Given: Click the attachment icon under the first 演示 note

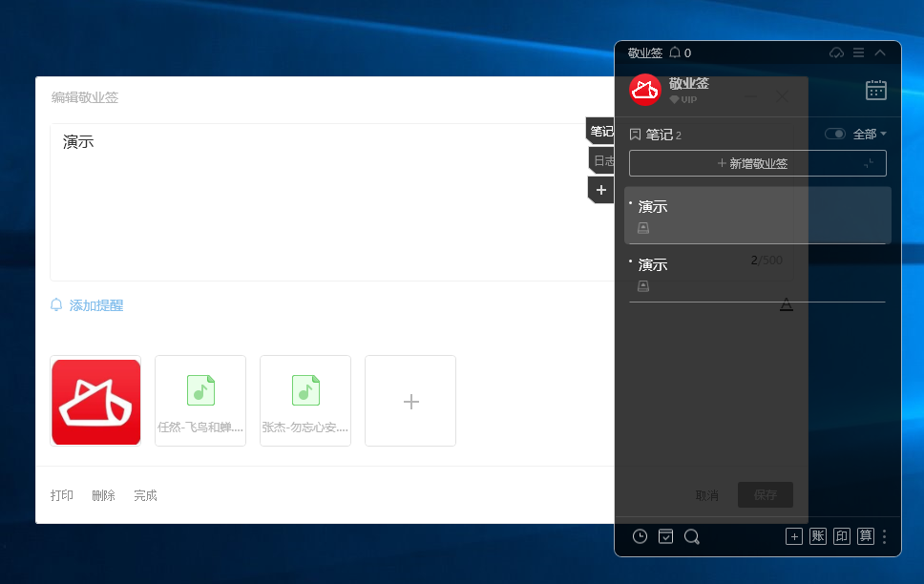Looking at the screenshot, I should pyautogui.click(x=643, y=228).
